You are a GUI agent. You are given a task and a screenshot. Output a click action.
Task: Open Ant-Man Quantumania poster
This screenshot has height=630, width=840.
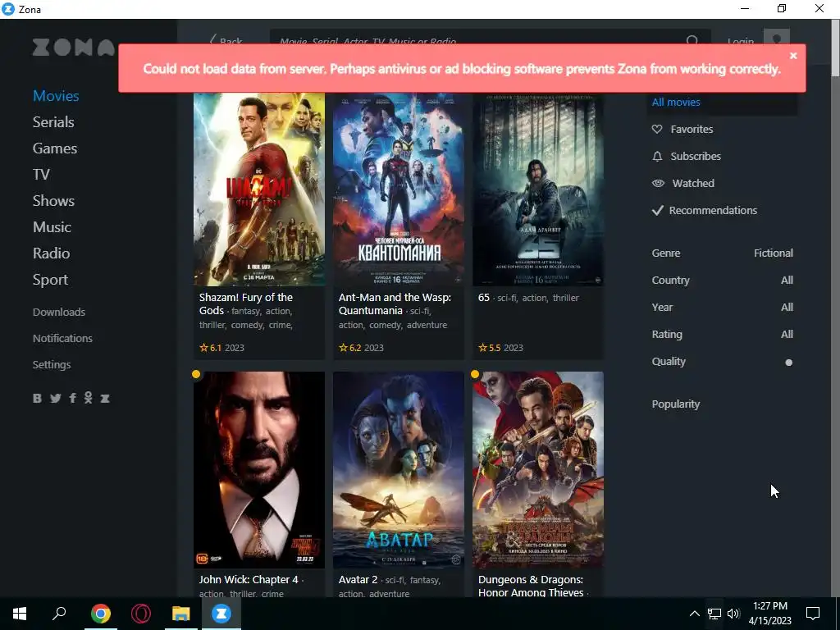click(399, 189)
